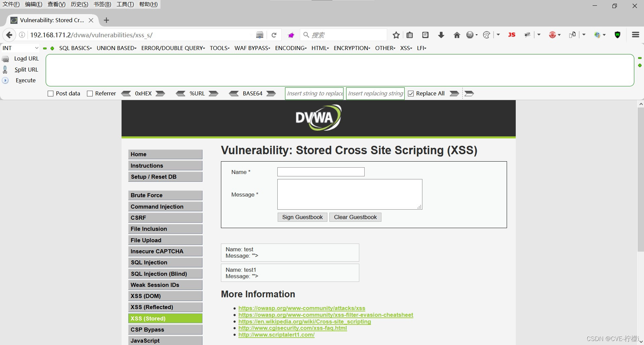
Task: Click the blue-green globe extension icon
Action: coord(597,35)
